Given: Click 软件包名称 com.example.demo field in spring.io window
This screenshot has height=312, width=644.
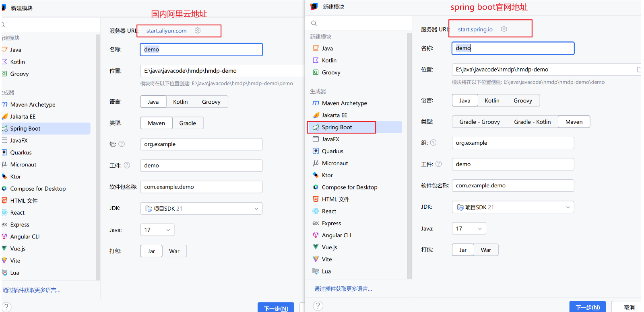Looking at the screenshot, I should [x=513, y=186].
